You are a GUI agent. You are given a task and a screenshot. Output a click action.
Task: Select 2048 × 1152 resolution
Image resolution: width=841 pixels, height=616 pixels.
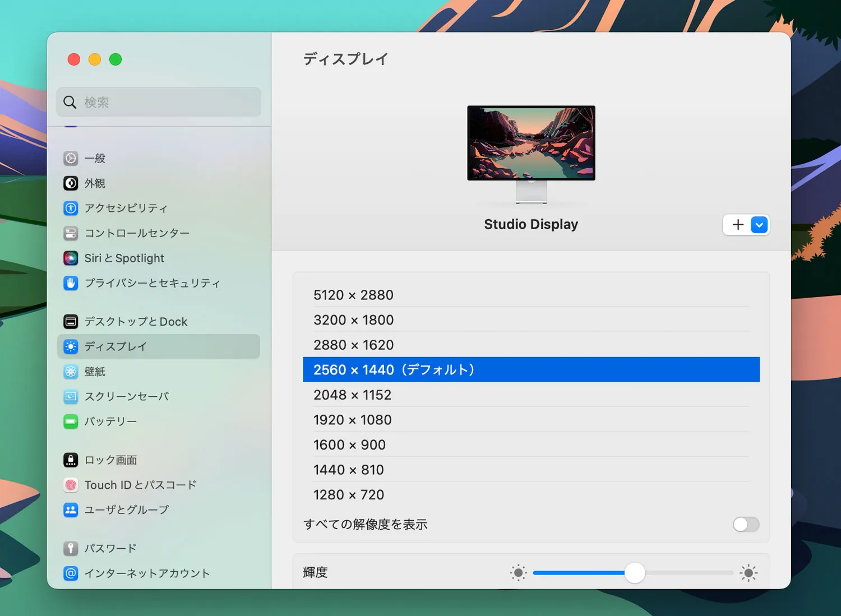(531, 395)
